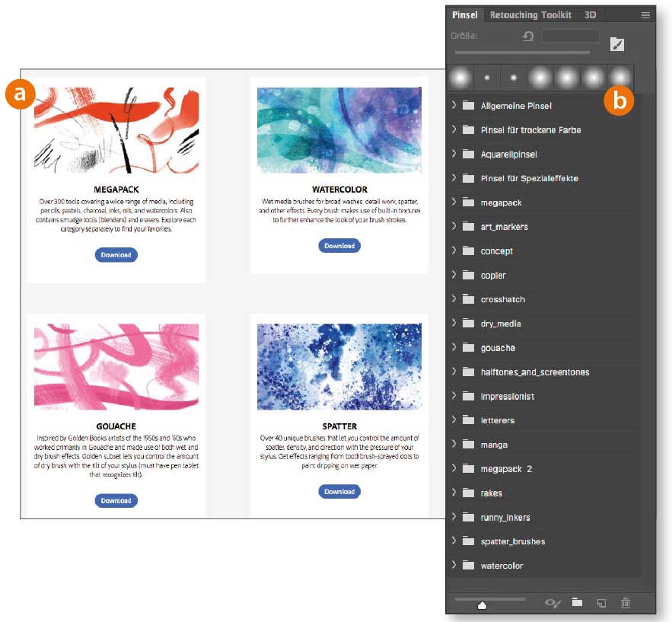Click folder icon of watercolor group
672x622 pixels.
[469, 566]
